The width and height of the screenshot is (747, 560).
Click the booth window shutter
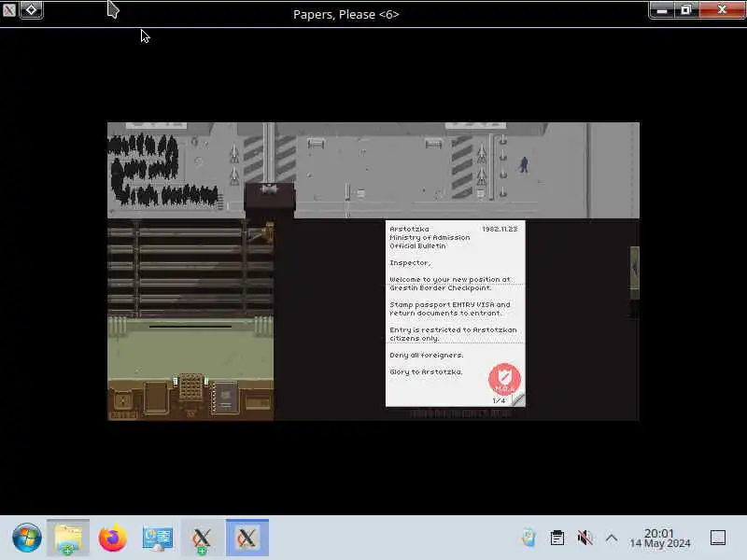tap(190, 270)
